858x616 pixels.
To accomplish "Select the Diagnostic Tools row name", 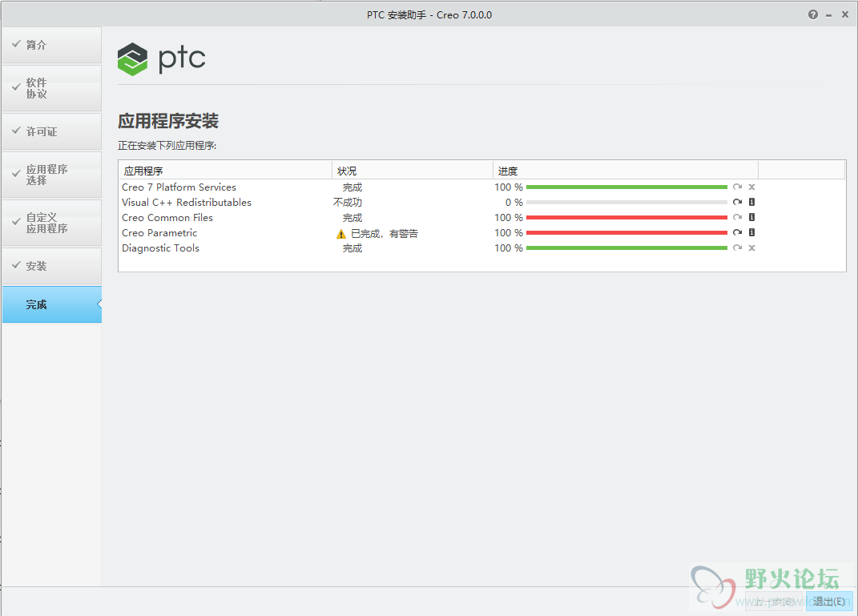I will 160,248.
